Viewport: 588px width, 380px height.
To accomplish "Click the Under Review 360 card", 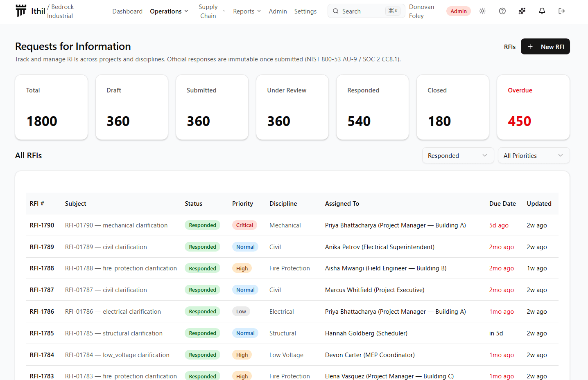I will point(292,107).
